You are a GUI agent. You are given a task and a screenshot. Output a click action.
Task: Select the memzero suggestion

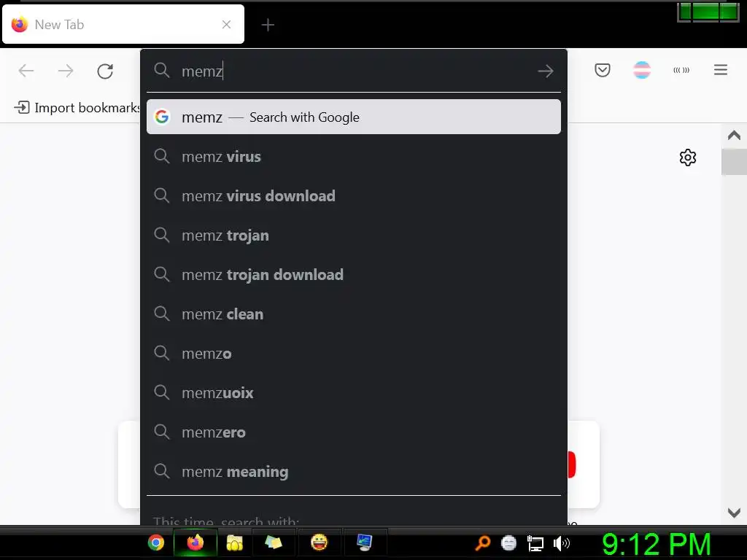354,432
